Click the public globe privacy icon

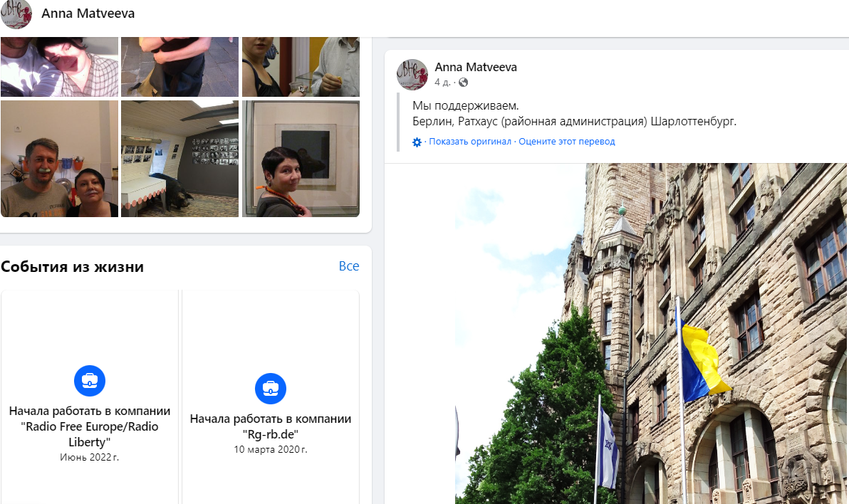[x=464, y=83]
